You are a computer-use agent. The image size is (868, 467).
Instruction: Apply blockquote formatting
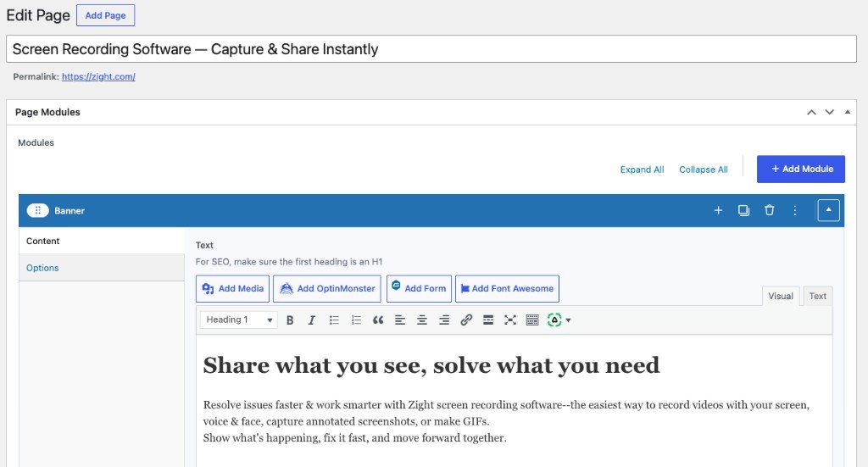[378, 320]
